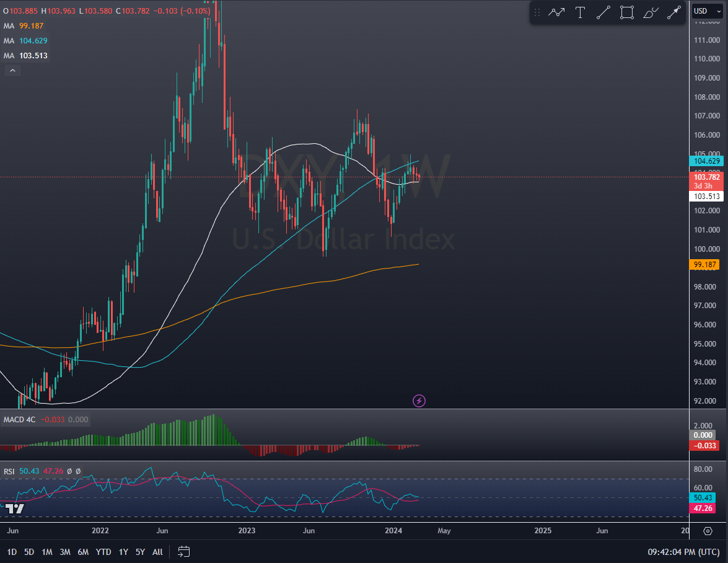The width and height of the screenshot is (728, 563).
Task: Select the MACD 4C indicator label
Action: [20, 420]
